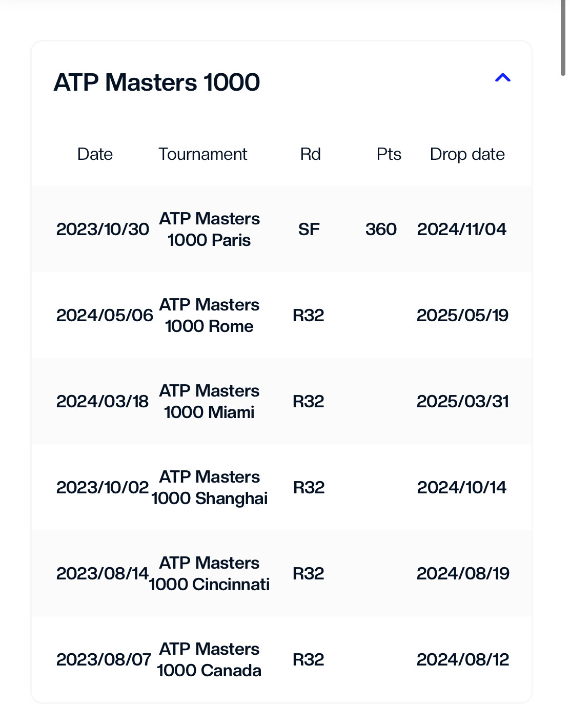This screenshot has width=570, height=728.
Task: Select the ATP Masters 1000 Paris tournament
Action: [209, 229]
